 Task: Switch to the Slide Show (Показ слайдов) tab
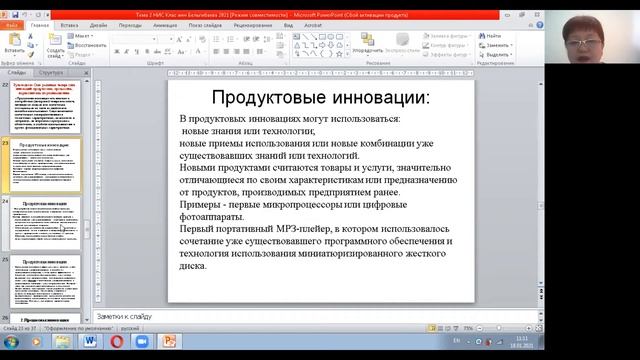205,25
